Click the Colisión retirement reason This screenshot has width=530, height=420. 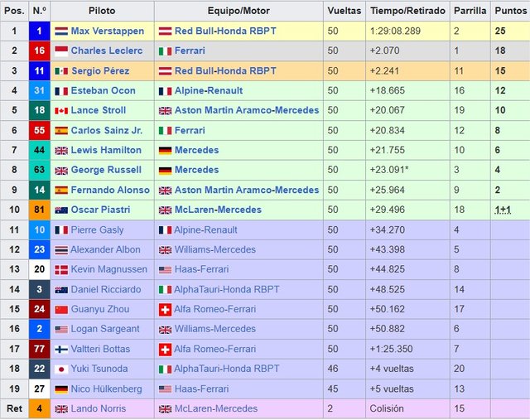(387, 408)
